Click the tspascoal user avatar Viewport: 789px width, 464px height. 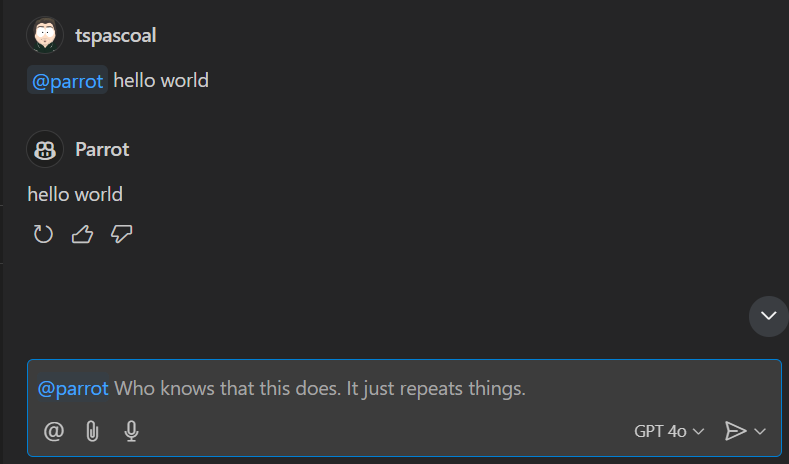point(45,36)
